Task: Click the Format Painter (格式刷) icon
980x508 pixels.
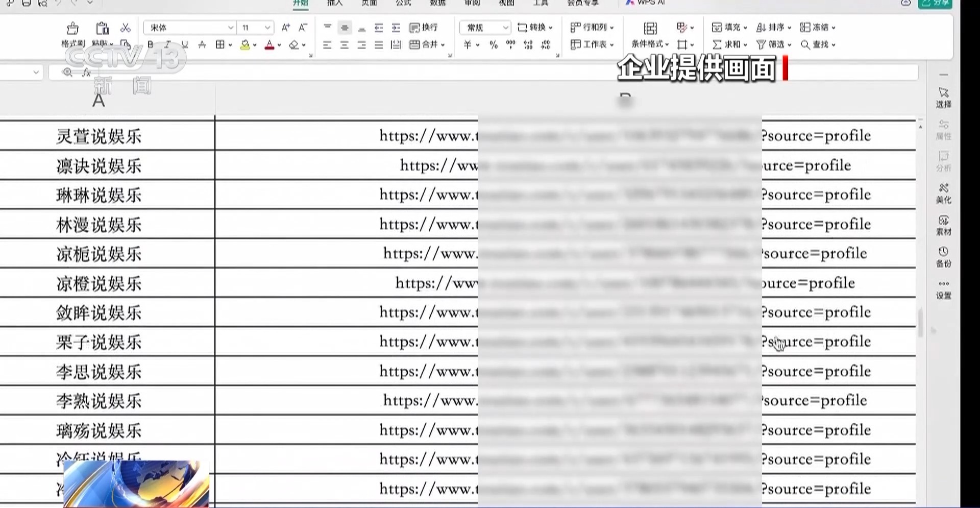Action: [x=72, y=29]
